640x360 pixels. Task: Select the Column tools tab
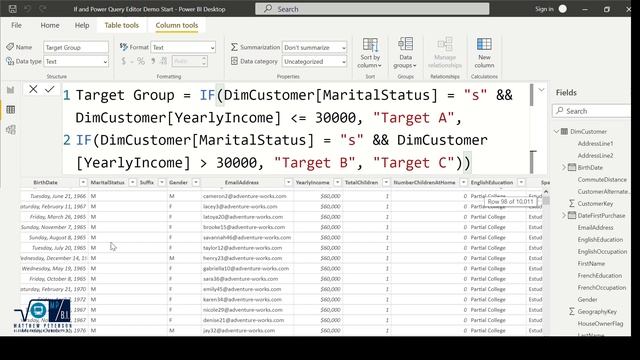(177, 25)
